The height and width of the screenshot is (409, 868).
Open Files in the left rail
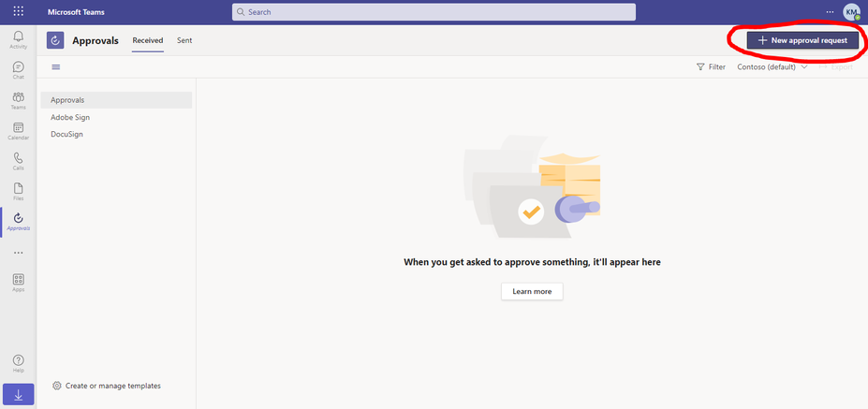(19, 192)
